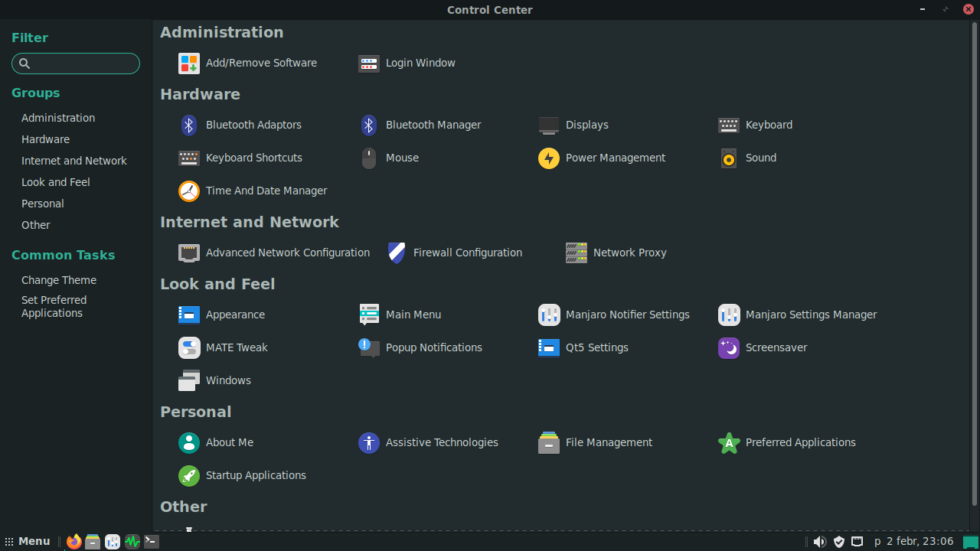This screenshot has width=980, height=551.
Task: Open Displays settings
Action: click(573, 125)
